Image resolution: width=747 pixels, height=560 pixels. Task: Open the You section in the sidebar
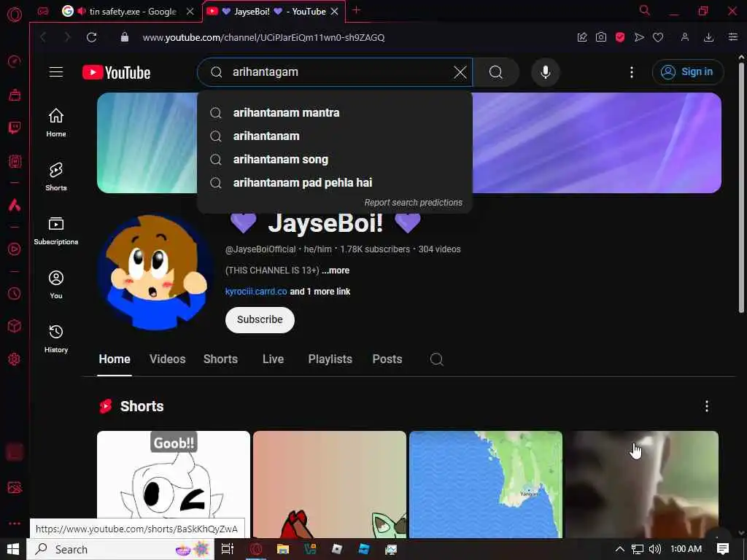pyautogui.click(x=56, y=284)
